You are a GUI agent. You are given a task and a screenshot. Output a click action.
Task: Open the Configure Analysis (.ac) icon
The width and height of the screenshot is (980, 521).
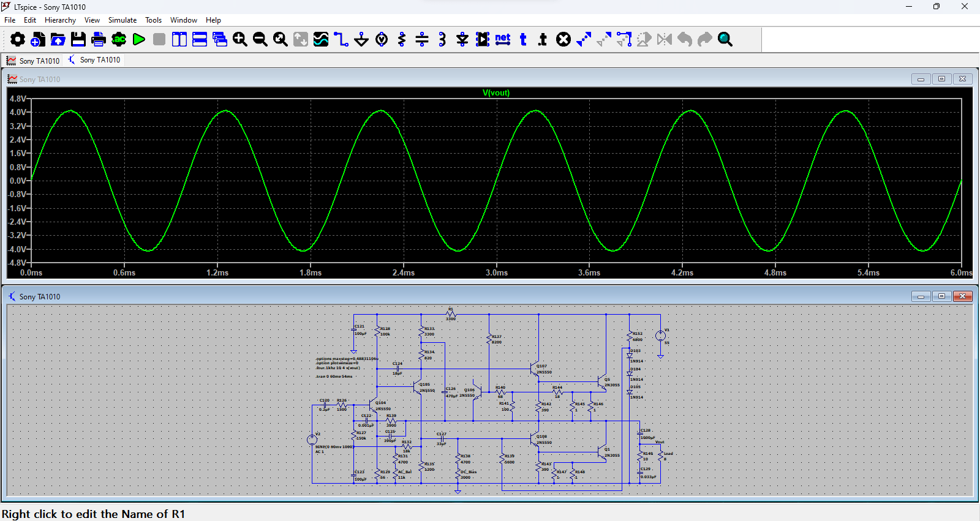119,40
